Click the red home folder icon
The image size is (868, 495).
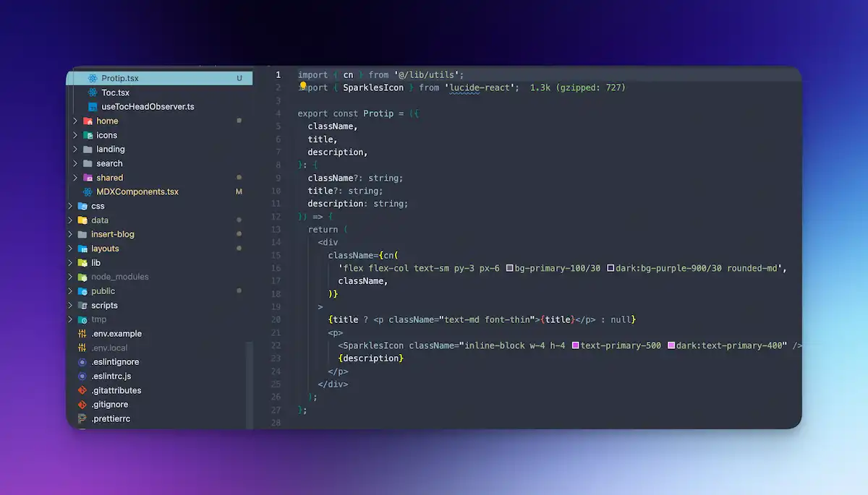88,121
